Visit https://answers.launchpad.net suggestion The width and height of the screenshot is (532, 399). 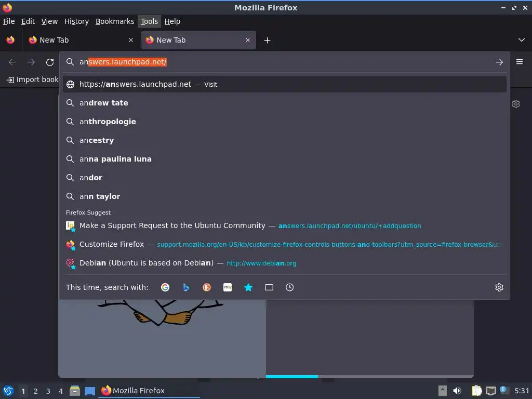(x=285, y=84)
